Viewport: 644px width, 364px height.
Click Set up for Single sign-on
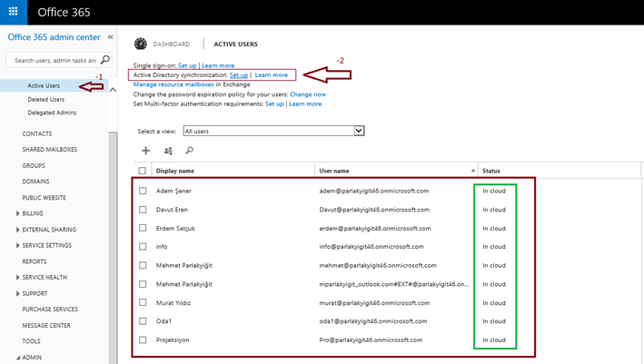click(x=187, y=65)
